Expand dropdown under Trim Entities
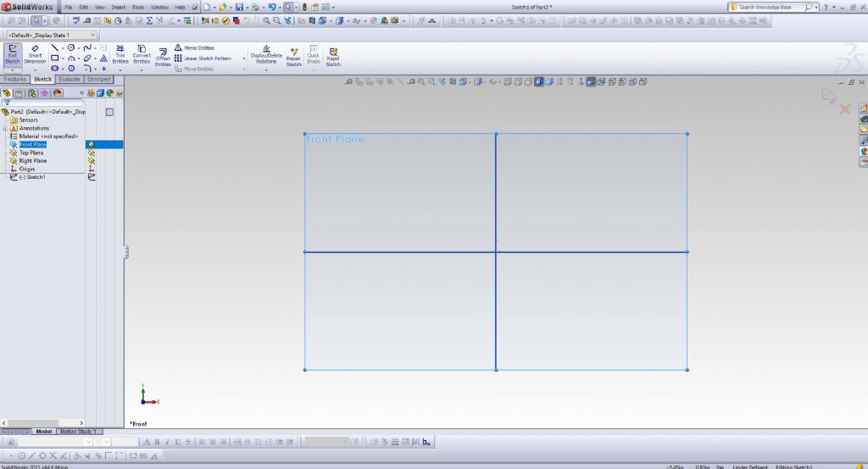 tap(120, 70)
